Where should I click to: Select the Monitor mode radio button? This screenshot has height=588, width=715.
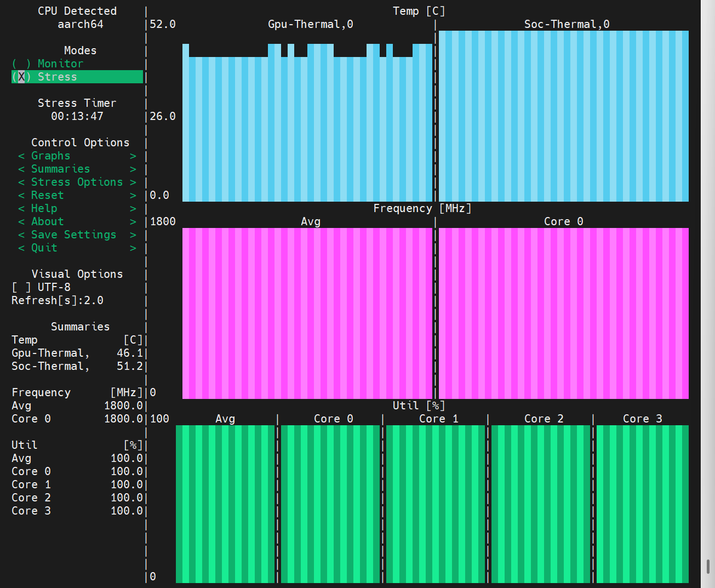(x=48, y=64)
